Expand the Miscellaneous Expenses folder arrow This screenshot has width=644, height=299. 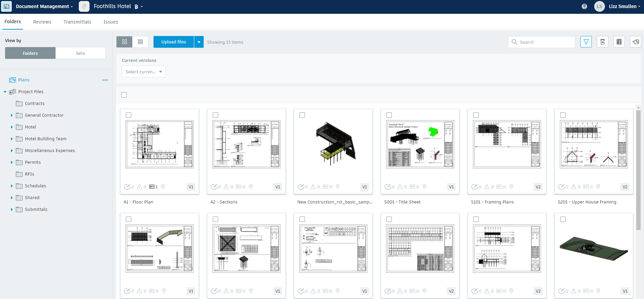pyautogui.click(x=12, y=151)
